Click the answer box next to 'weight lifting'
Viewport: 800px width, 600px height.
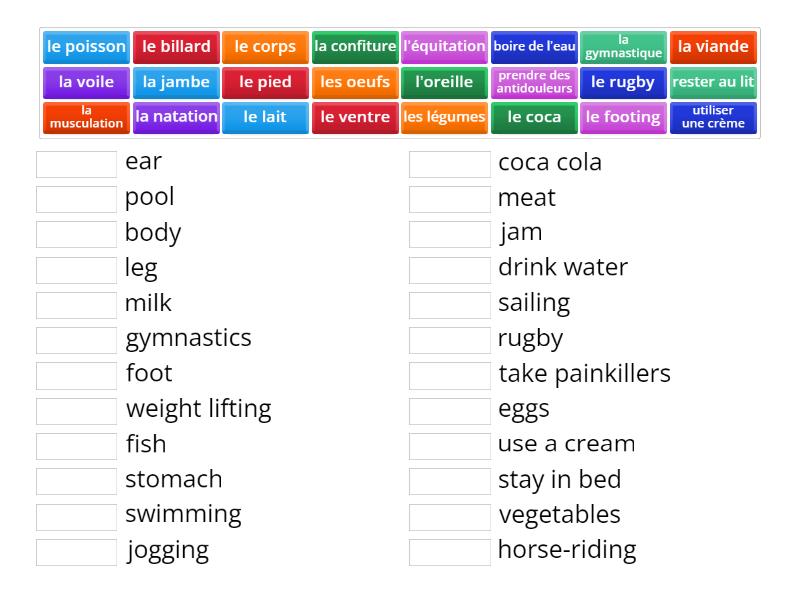click(x=75, y=408)
